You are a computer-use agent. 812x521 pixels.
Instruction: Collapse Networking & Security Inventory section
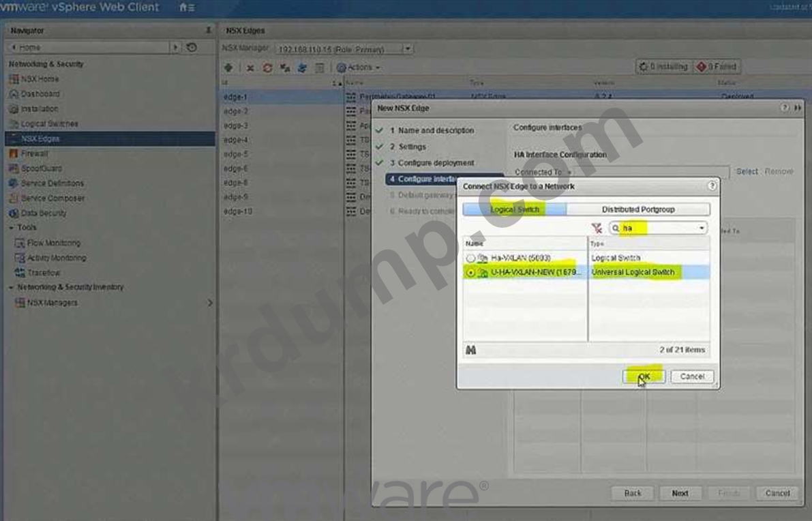(x=12, y=287)
